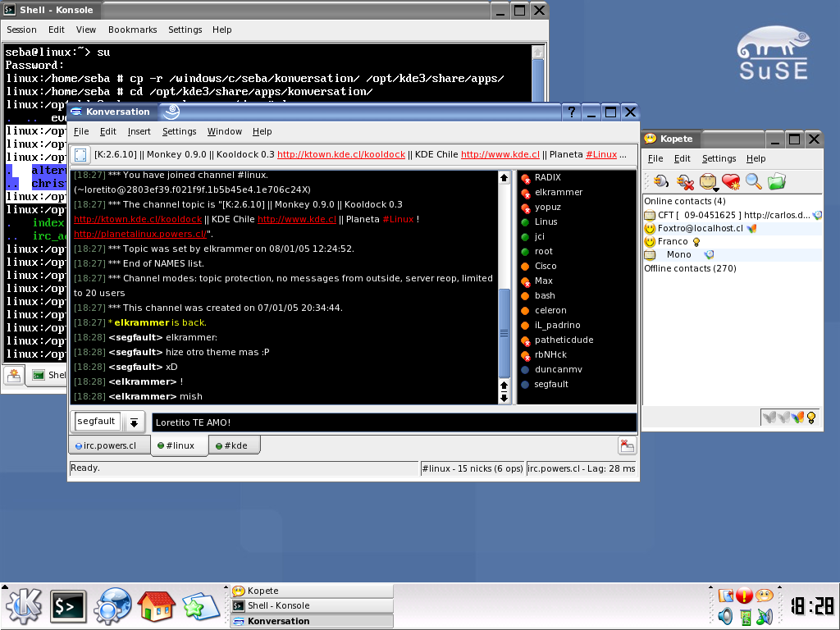Click Konversation titlebar help question button
Screen dimensions: 840x630
(571, 112)
